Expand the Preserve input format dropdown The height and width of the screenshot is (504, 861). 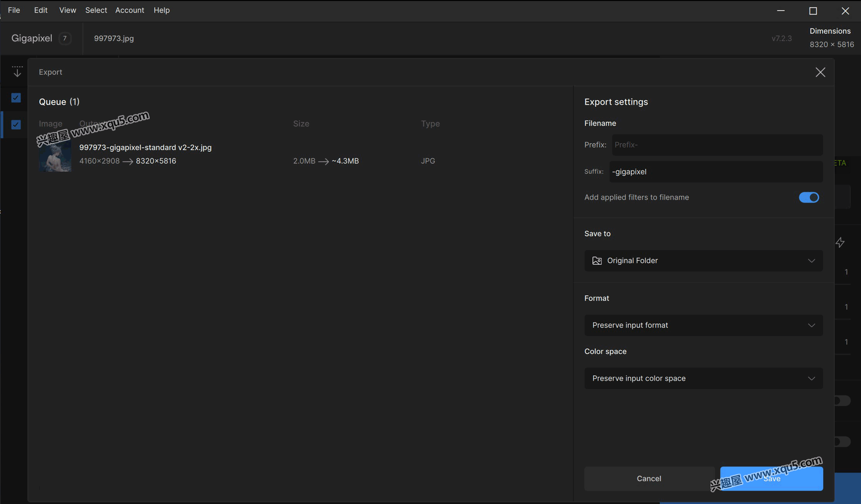point(703,325)
